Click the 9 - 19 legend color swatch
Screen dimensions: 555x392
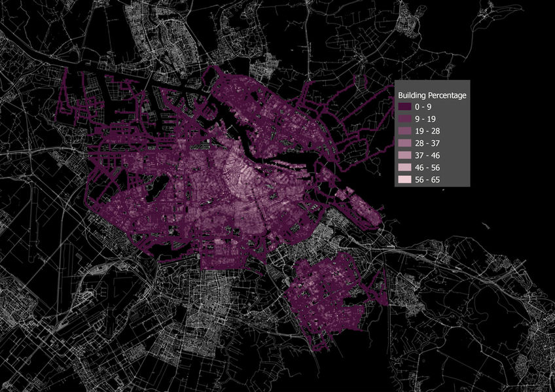coord(404,118)
